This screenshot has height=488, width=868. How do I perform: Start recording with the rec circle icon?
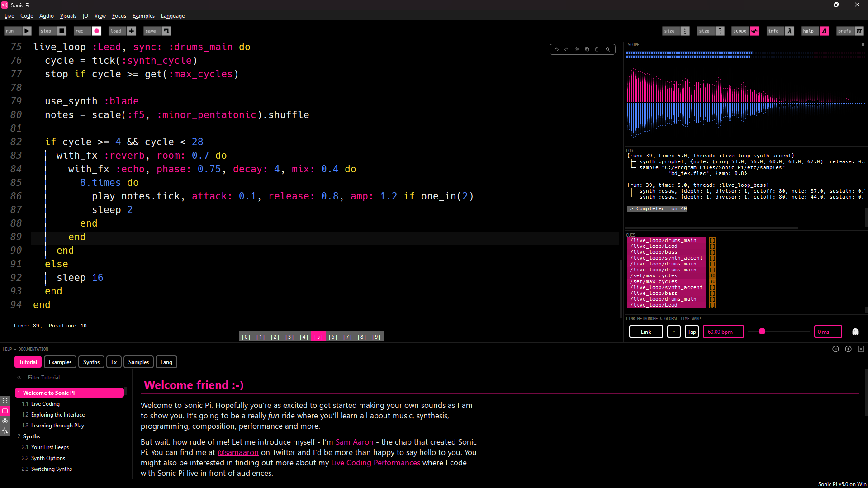(x=96, y=31)
